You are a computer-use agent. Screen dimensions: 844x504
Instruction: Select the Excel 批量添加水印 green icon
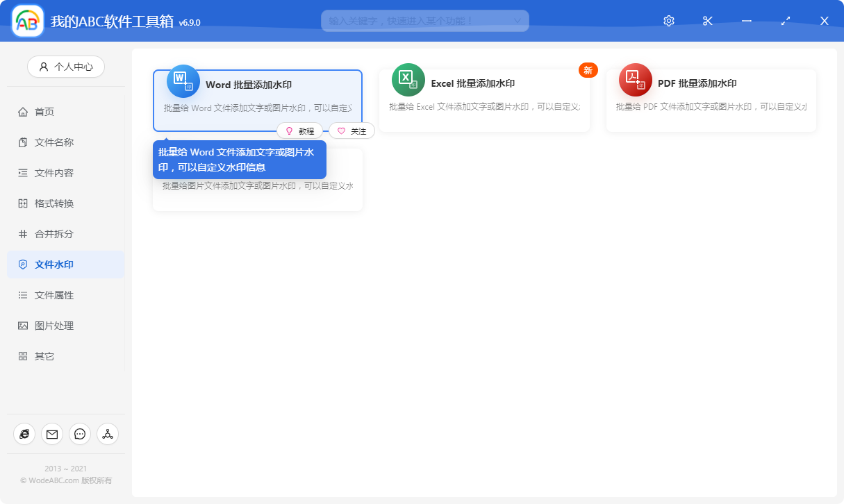pyautogui.click(x=409, y=79)
